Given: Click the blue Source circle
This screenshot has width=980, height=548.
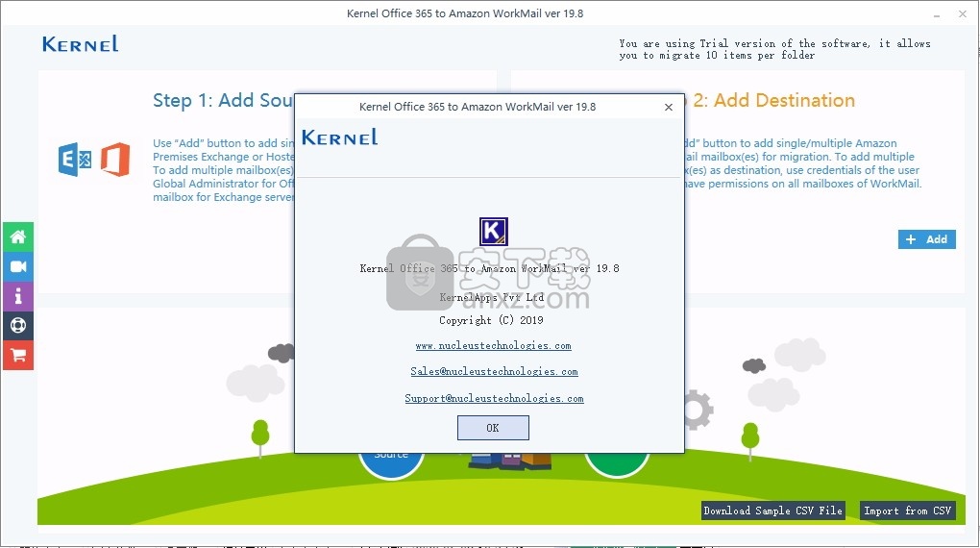Looking at the screenshot, I should point(392,464).
